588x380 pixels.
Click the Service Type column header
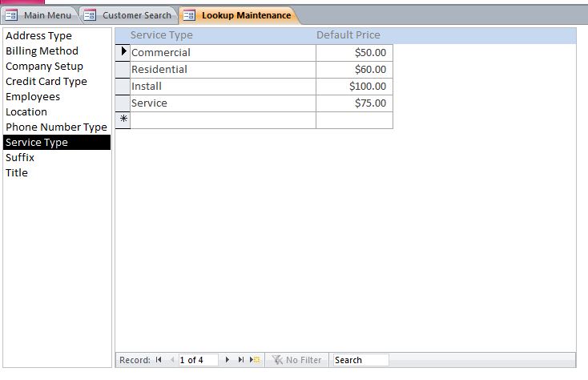coord(162,35)
